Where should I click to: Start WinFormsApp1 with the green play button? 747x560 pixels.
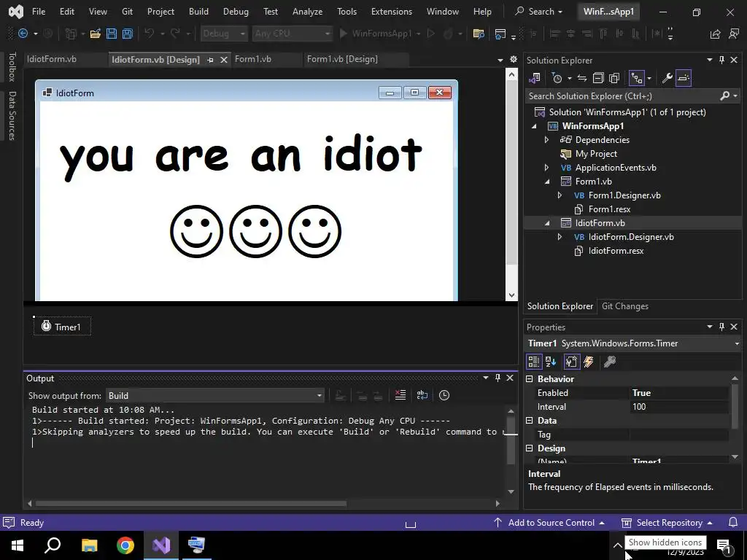point(343,34)
